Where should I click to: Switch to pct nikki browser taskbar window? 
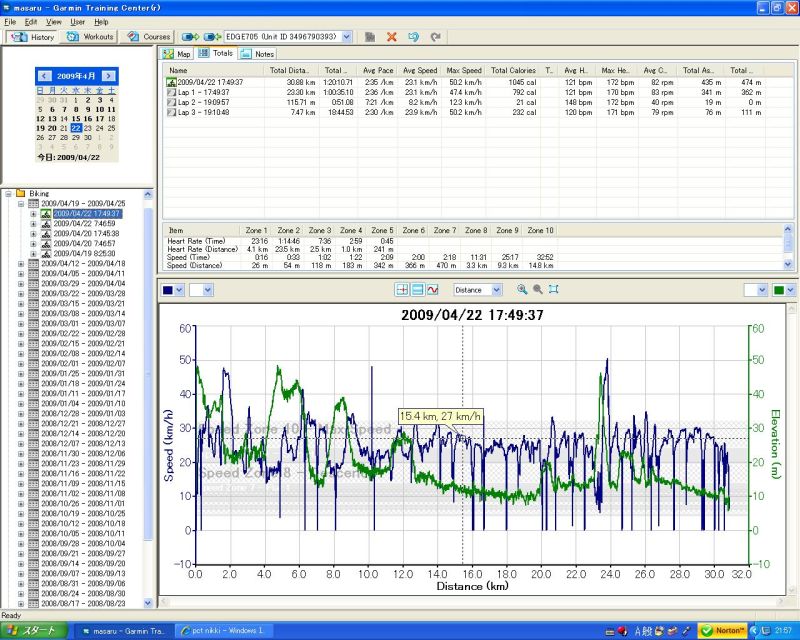(x=223, y=631)
